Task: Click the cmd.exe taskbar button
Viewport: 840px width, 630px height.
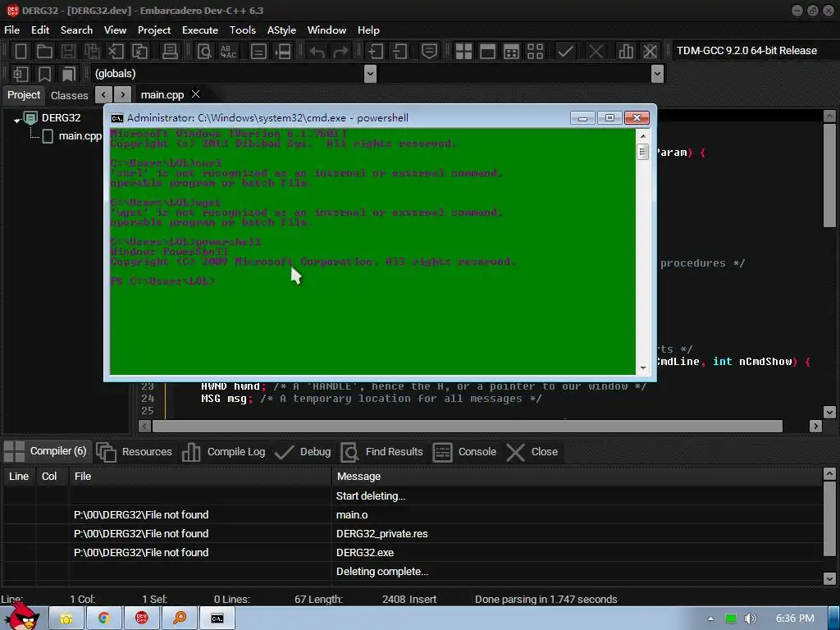Action: tap(217, 619)
